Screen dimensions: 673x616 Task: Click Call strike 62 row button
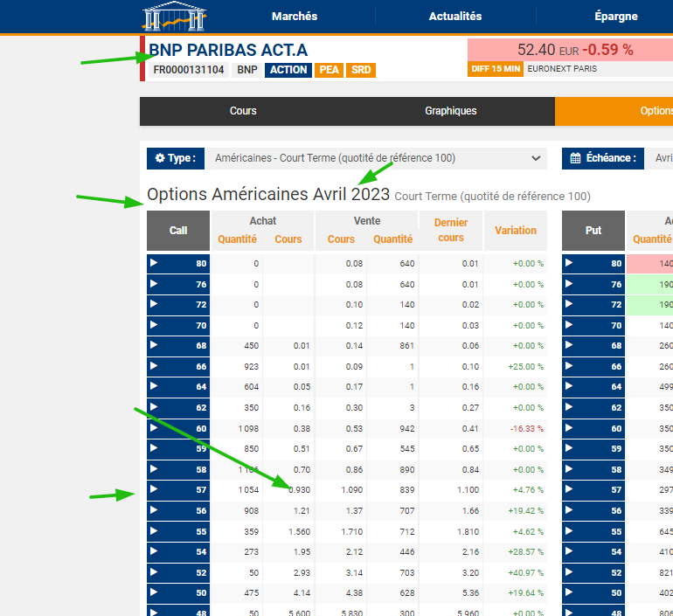tap(178, 407)
